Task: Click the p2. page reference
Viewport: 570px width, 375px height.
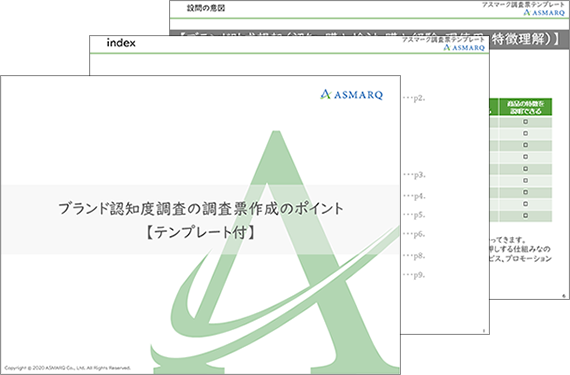Action: 414,98
